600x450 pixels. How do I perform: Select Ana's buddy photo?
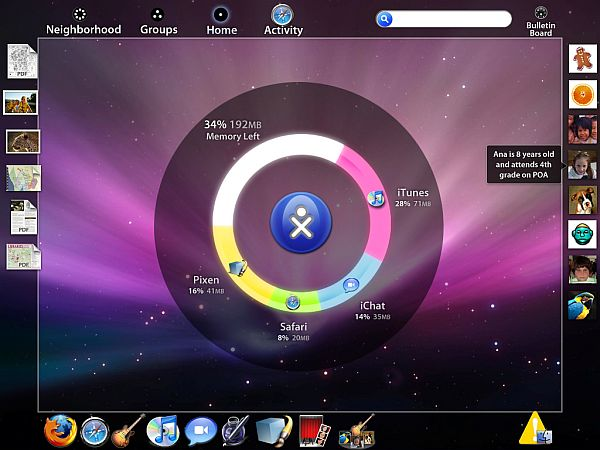coord(582,165)
